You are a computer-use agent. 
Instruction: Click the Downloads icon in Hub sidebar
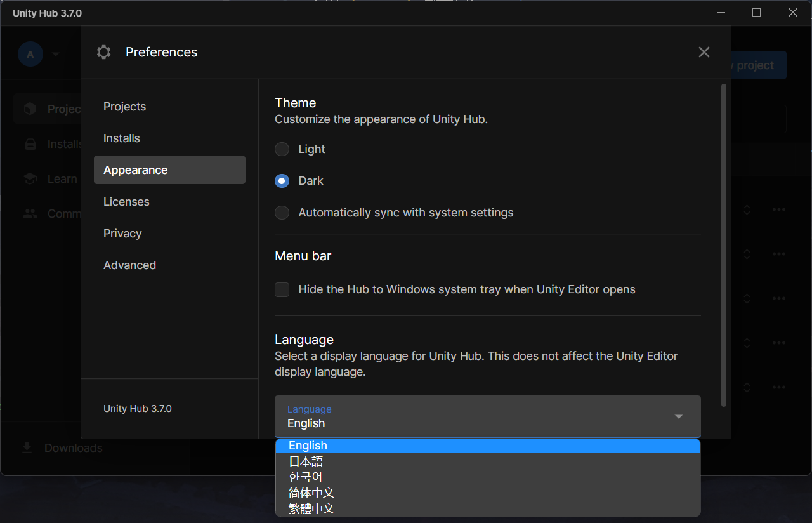pos(27,448)
